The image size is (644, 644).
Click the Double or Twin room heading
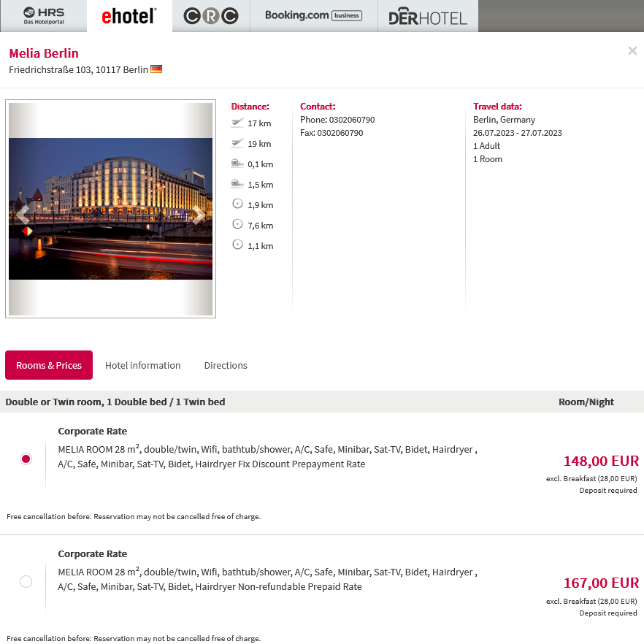(115, 402)
